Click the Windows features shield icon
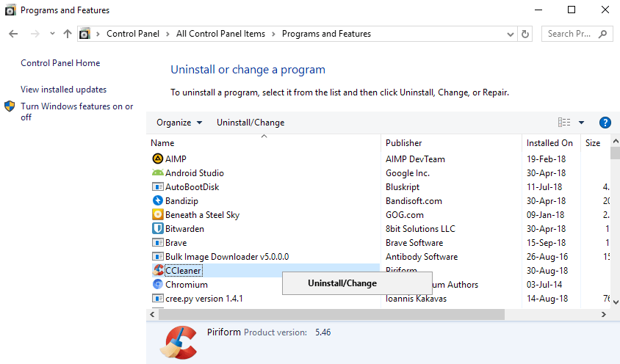The height and width of the screenshot is (364, 620). pyautogui.click(x=10, y=106)
